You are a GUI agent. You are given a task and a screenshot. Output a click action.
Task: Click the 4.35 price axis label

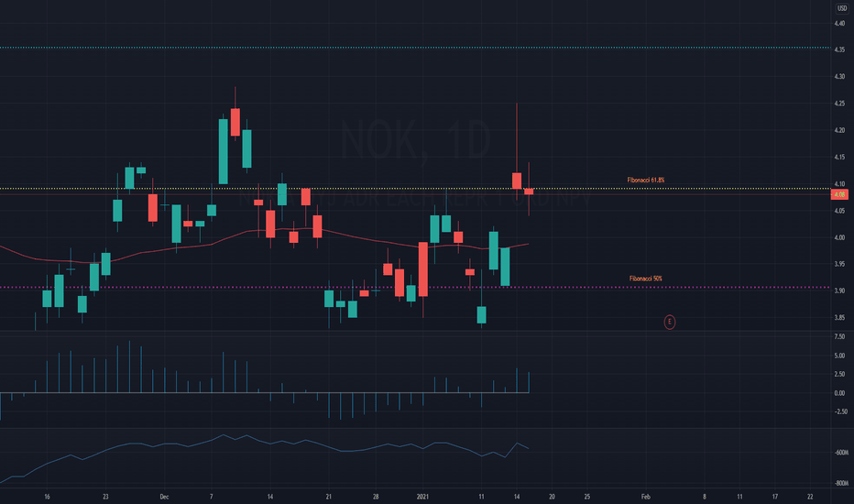click(839, 49)
